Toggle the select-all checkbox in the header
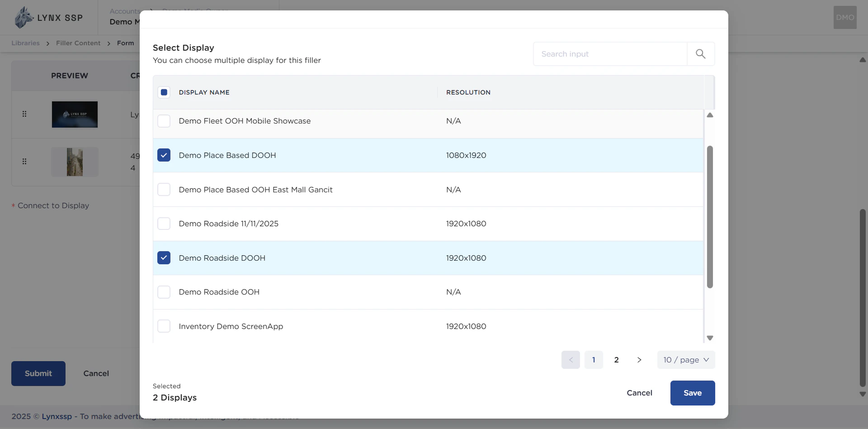This screenshot has width=868, height=429. [x=164, y=92]
